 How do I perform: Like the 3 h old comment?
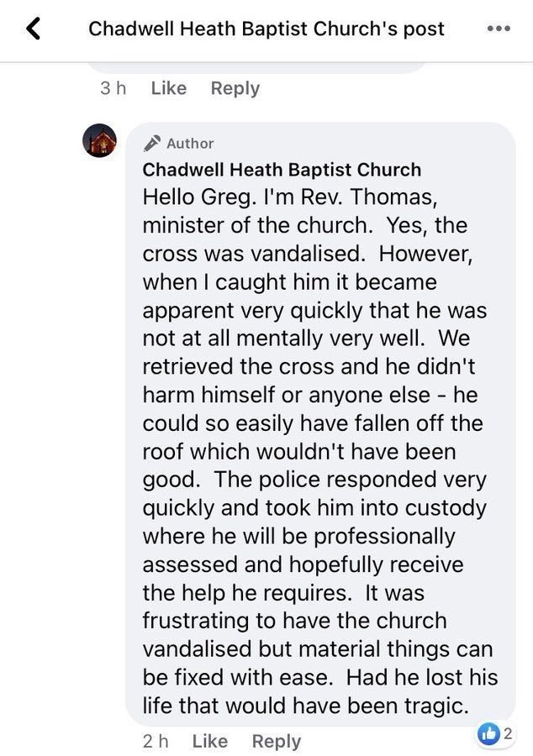point(169,88)
